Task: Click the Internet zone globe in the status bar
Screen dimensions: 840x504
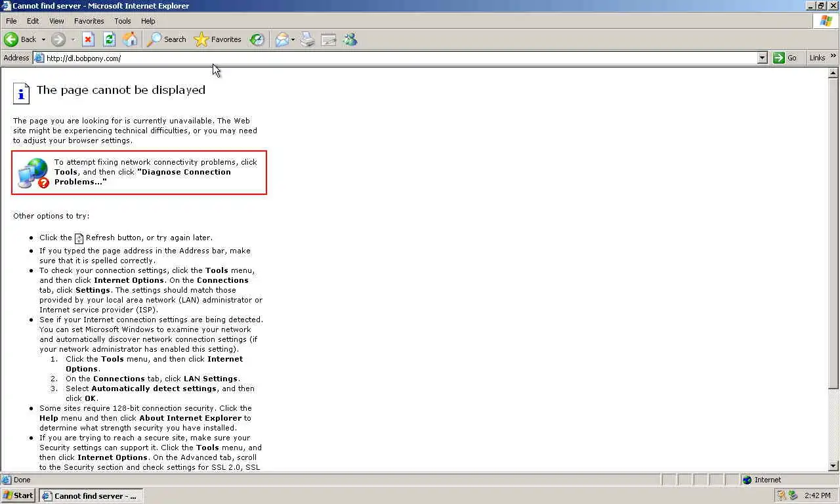Action: (x=747, y=480)
